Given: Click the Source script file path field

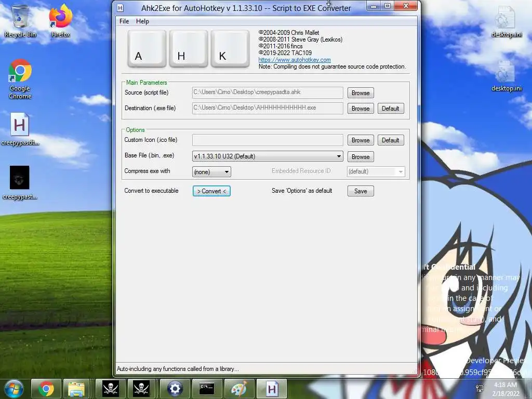Looking at the screenshot, I should (268, 92).
